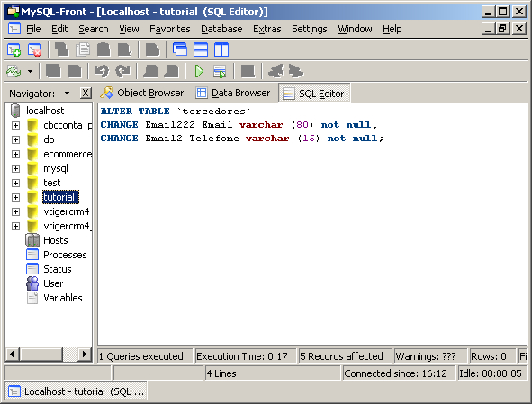Open the Window menu
Screen dimensions: 532x404
coord(355,29)
